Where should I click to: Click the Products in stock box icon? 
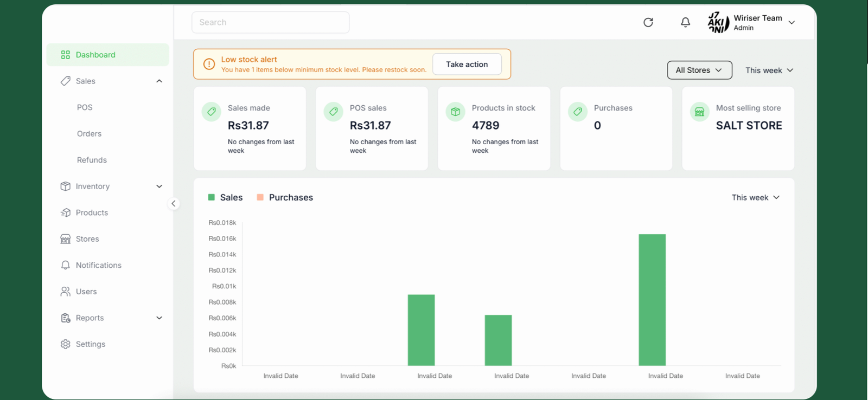(x=455, y=112)
